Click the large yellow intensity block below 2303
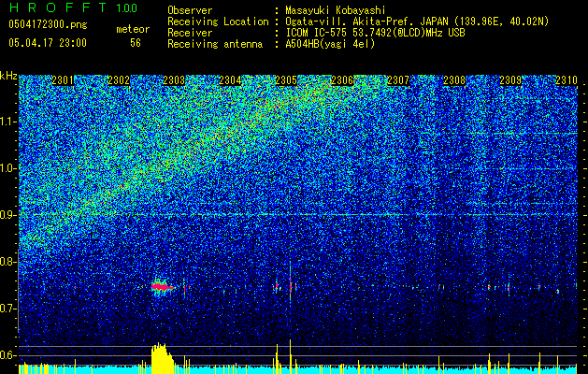This screenshot has width=588, height=374. (162, 359)
